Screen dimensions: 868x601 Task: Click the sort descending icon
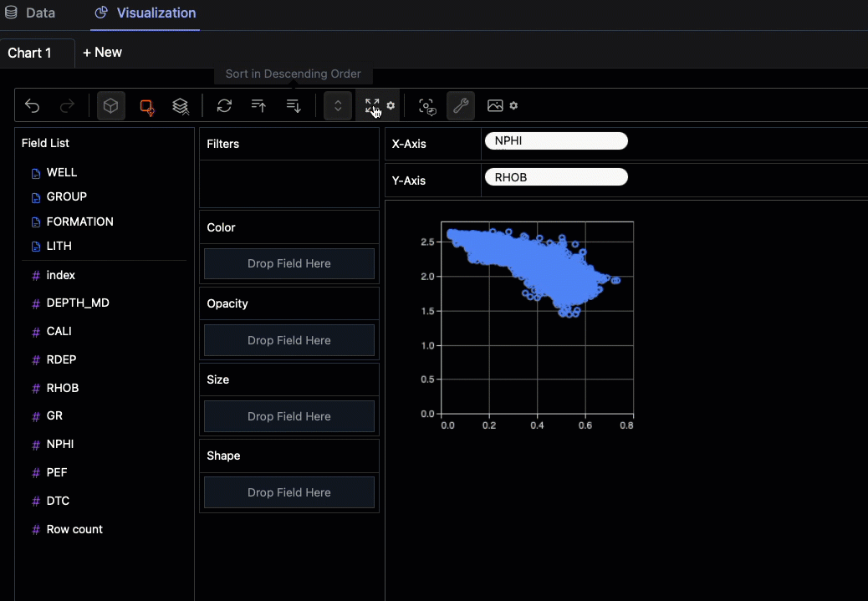click(294, 106)
